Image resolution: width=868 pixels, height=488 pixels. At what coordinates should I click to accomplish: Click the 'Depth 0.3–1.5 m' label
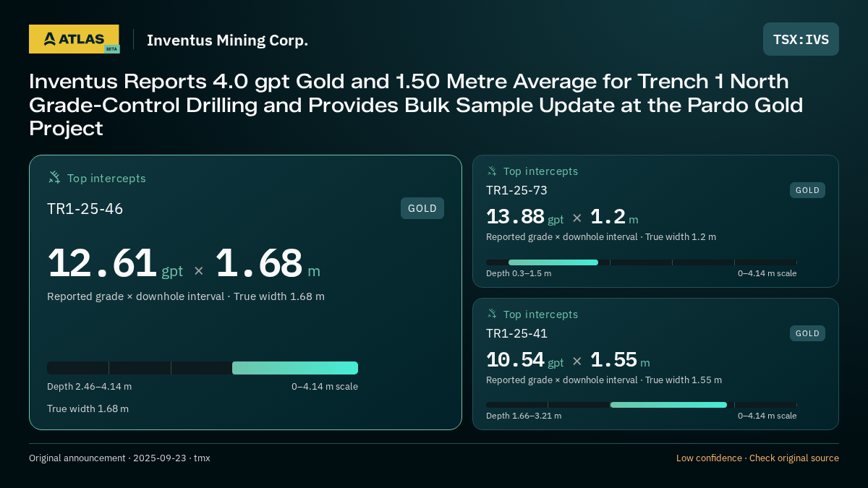[519, 273]
